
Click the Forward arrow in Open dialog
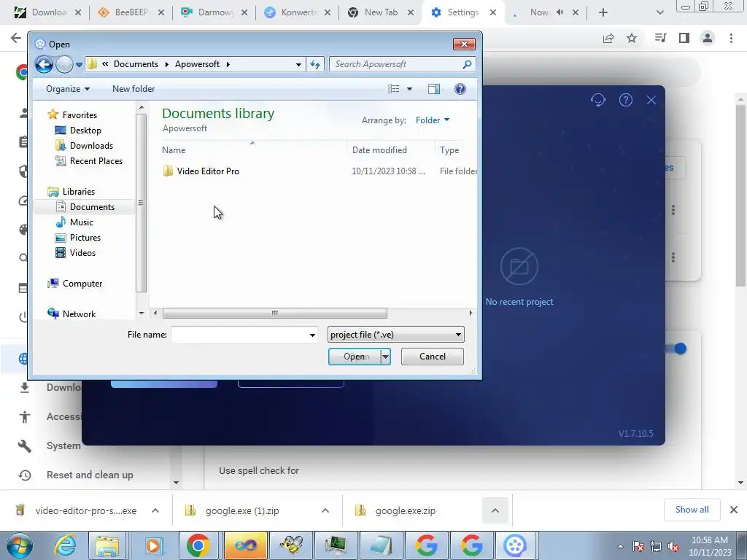tap(64, 64)
